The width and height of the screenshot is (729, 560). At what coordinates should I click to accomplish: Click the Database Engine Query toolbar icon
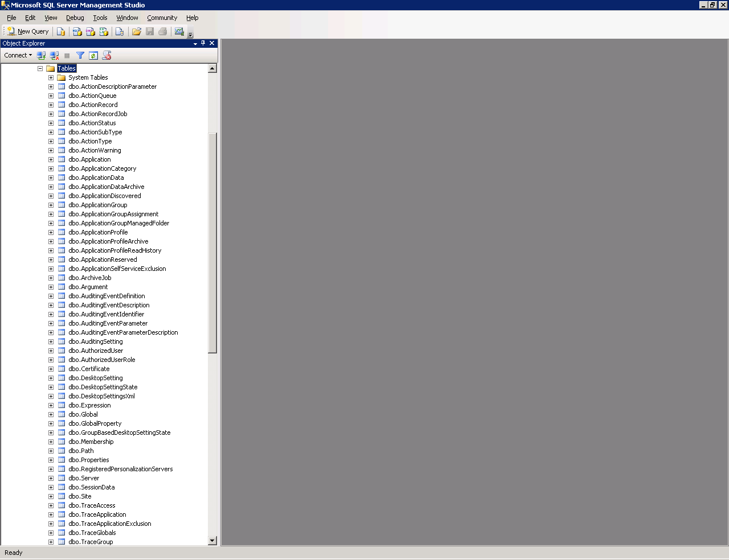(61, 32)
